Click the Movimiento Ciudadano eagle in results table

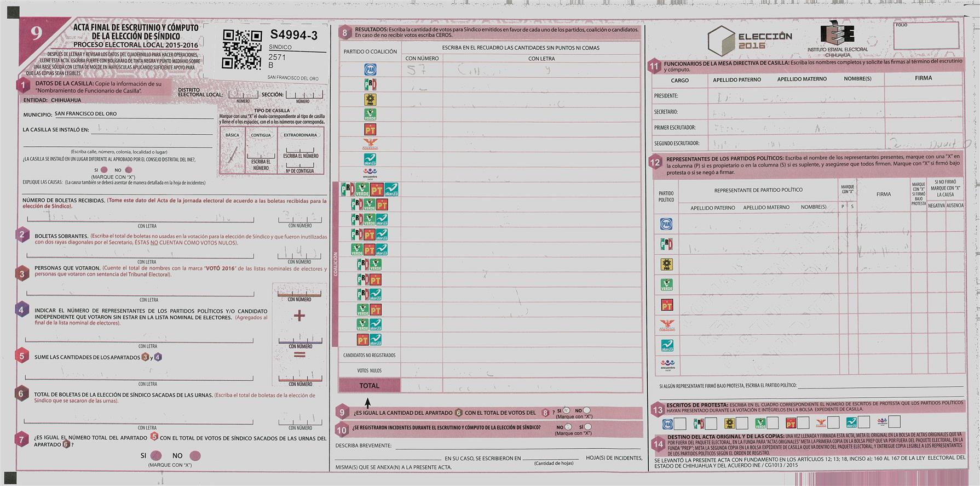(370, 145)
